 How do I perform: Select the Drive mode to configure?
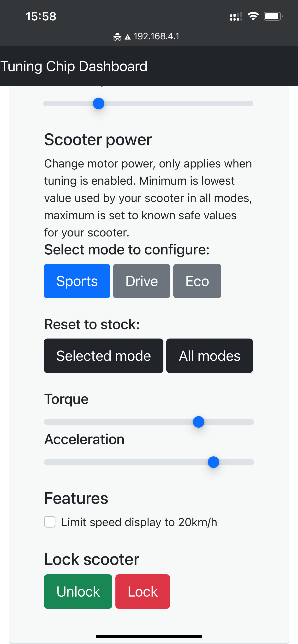(x=141, y=281)
